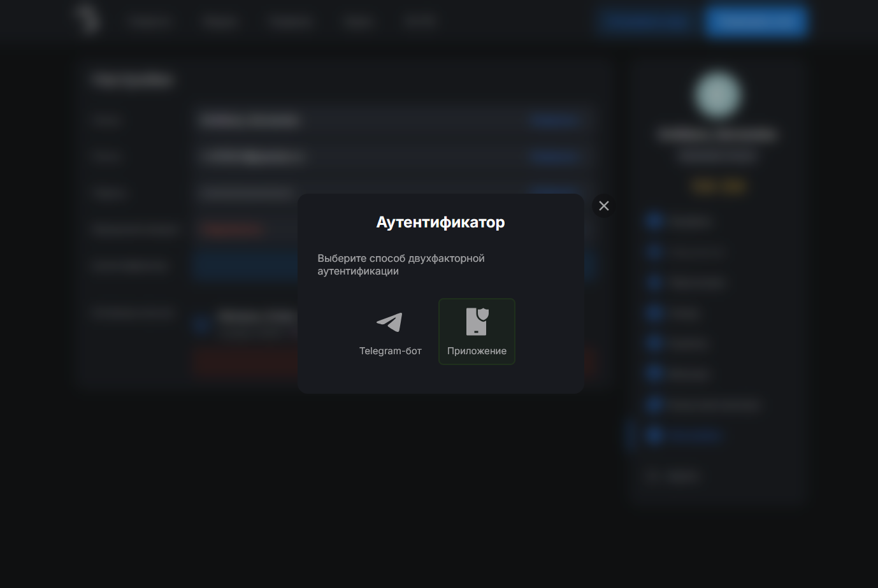Close the Аутентификатор dialog with X

(604, 206)
